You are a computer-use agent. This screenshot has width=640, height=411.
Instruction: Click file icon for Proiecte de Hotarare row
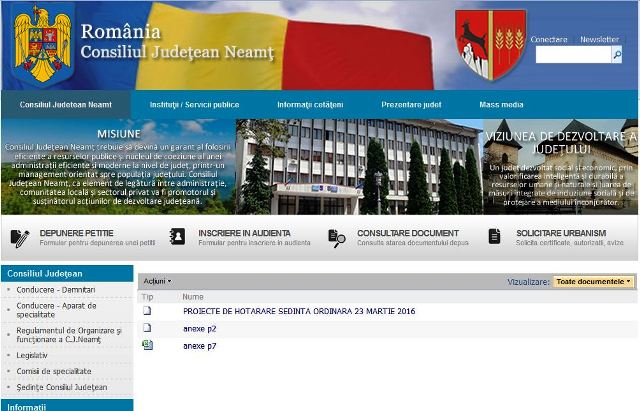coord(147,311)
